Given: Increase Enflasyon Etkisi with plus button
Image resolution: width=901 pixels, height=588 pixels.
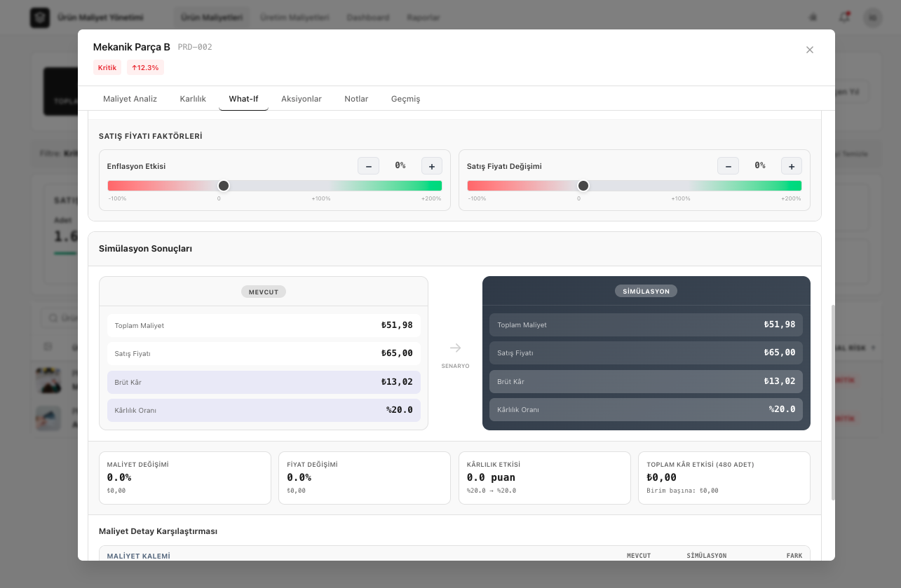Looking at the screenshot, I should (431, 166).
